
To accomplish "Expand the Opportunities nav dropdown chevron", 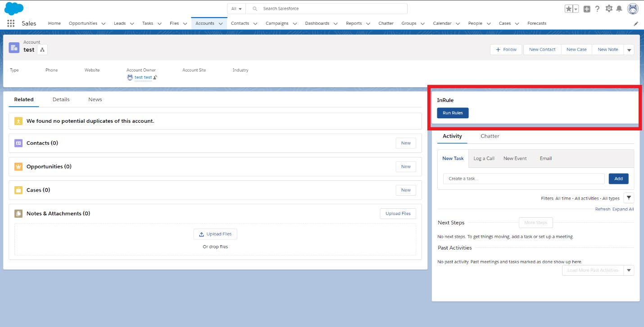I will pos(104,23).
